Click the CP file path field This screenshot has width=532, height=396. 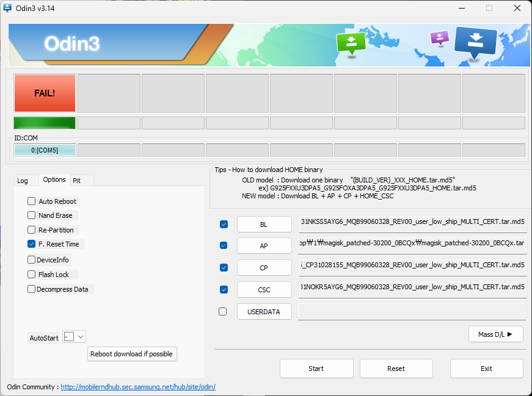tap(412, 267)
